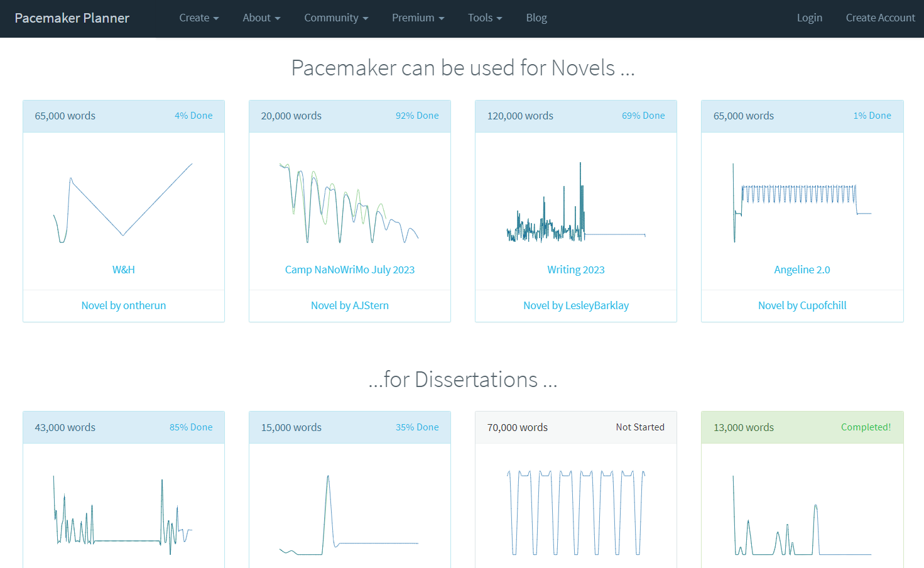Click the '43,000 words' card header

coord(124,428)
